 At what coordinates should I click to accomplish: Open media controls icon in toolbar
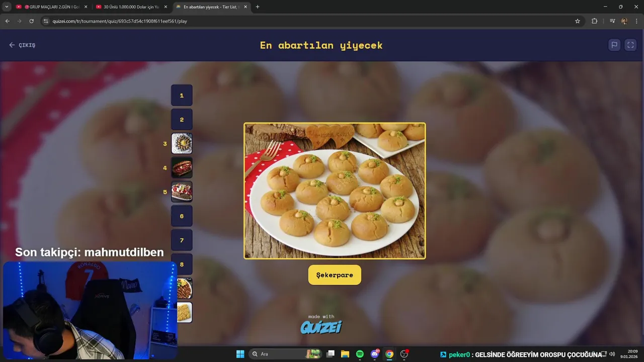612,21
